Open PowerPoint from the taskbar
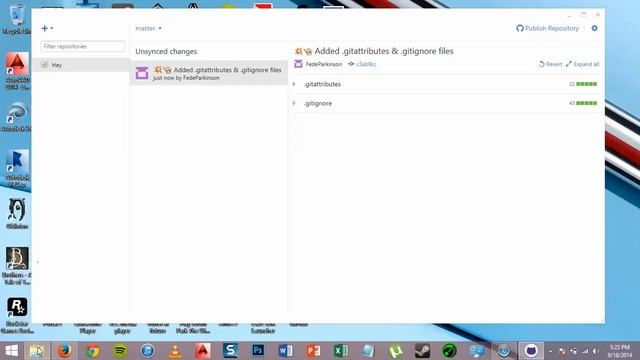 [x=313, y=351]
